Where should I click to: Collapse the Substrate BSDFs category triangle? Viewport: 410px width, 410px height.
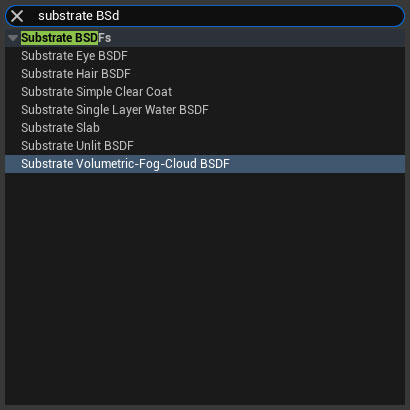pos(13,38)
